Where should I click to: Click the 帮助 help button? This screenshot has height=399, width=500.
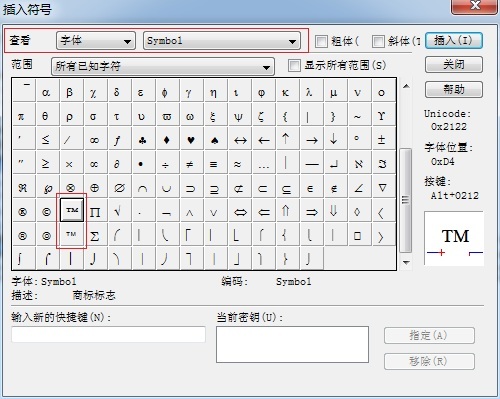coord(454,89)
